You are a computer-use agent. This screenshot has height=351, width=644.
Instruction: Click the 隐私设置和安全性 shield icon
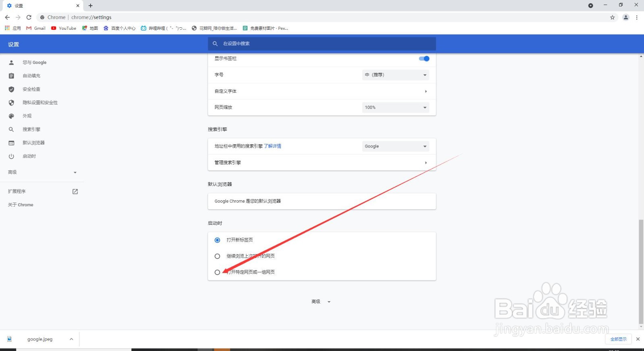tap(11, 103)
